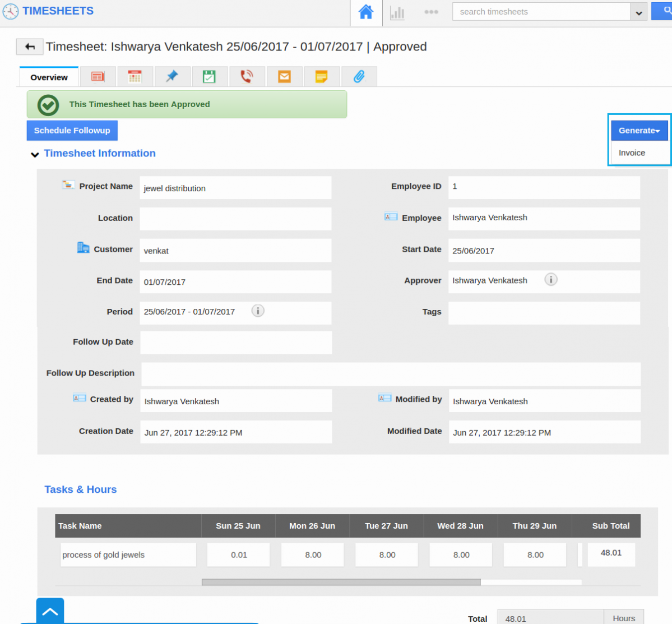Click the back arrow button
Image resolution: width=672 pixels, height=624 pixels.
29,47
